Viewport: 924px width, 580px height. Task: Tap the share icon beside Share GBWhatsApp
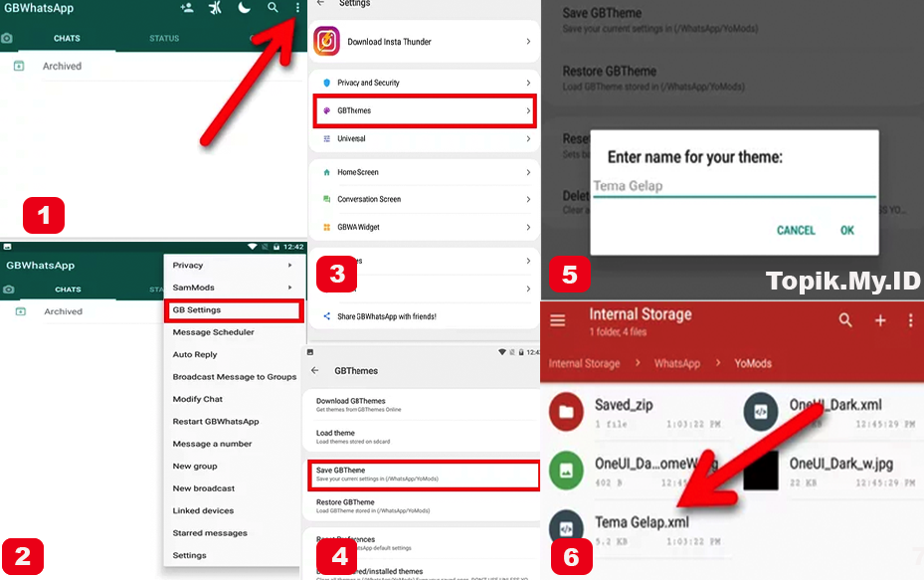(327, 316)
